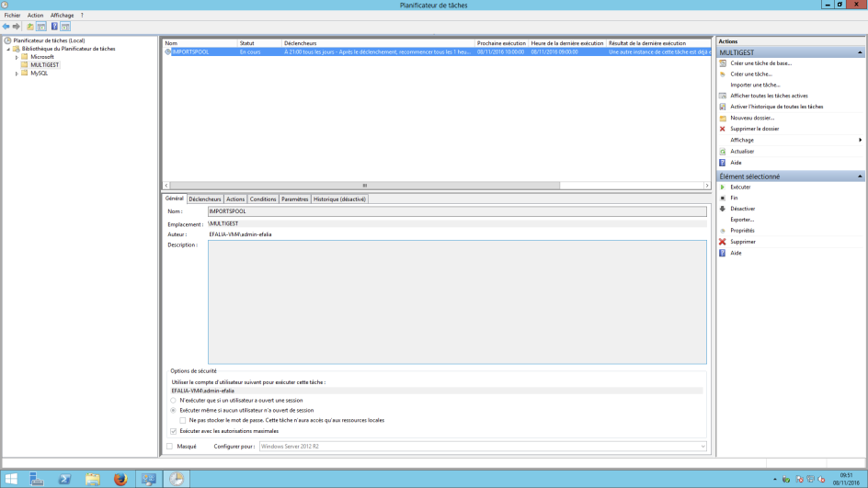Image resolution: width=868 pixels, height=488 pixels.
Task: Click the red Supprimer le dossier icon
Action: 723,129
